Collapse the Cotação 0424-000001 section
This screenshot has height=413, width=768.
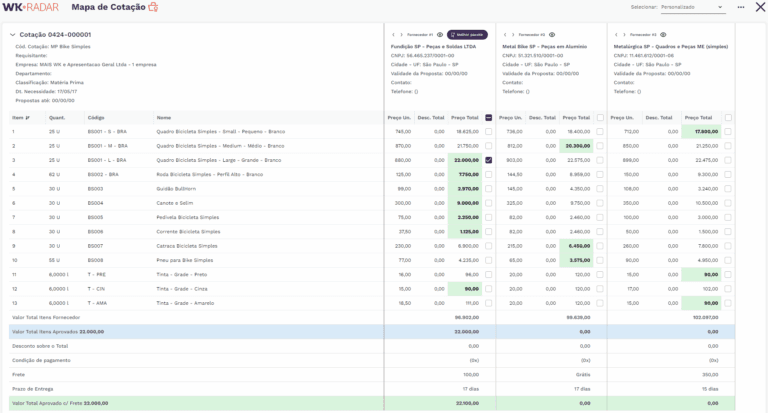[12, 34]
